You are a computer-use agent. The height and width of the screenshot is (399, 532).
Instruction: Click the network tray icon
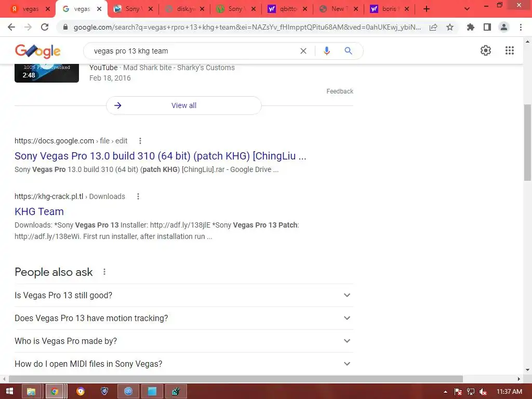pos(471,392)
